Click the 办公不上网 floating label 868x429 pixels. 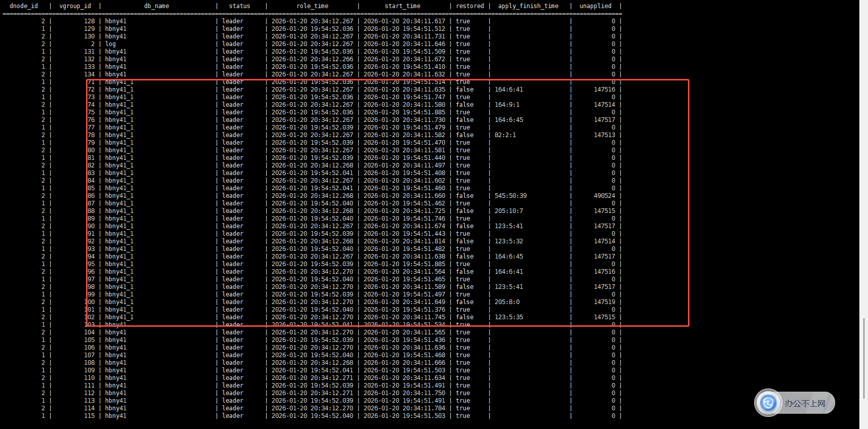click(x=805, y=403)
